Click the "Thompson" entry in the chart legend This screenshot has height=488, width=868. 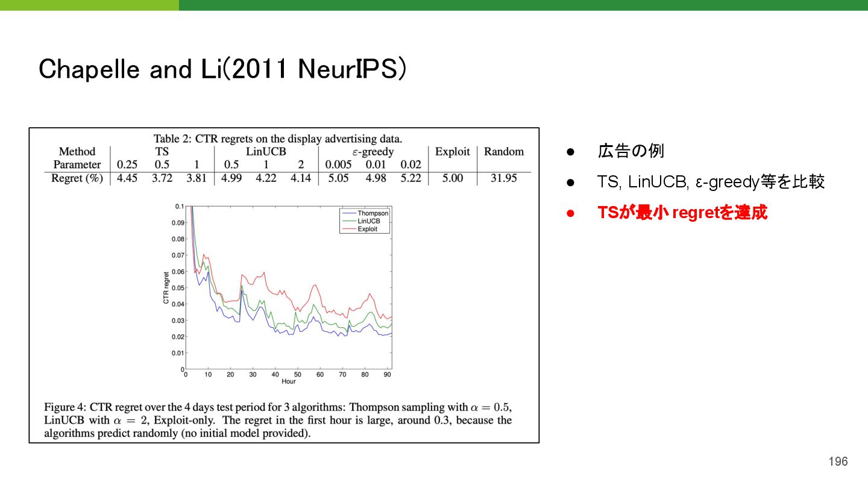point(373,213)
